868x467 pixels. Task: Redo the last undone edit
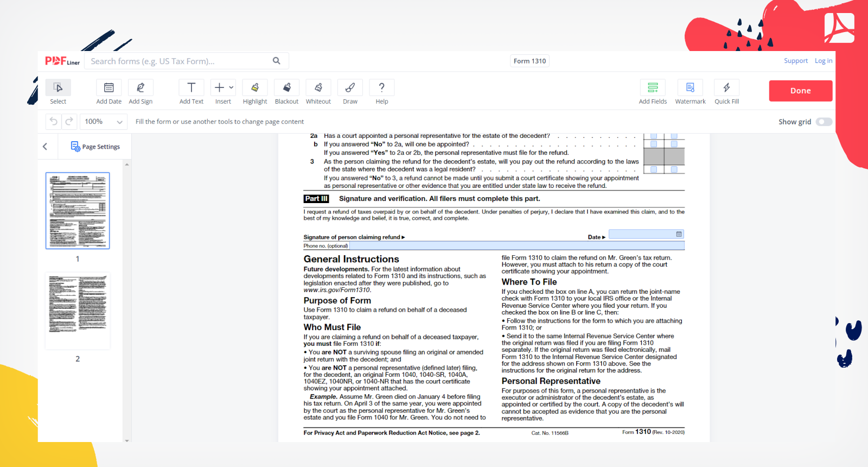69,122
